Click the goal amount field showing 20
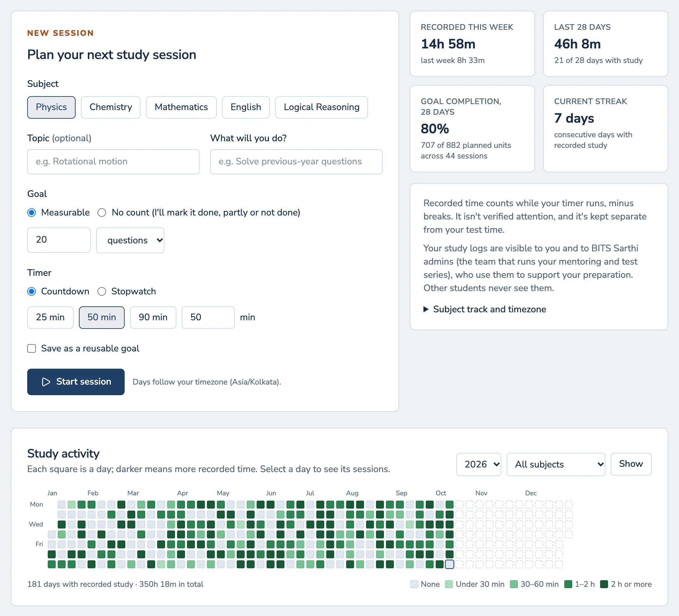Image resolution: width=679 pixels, height=616 pixels. click(59, 240)
